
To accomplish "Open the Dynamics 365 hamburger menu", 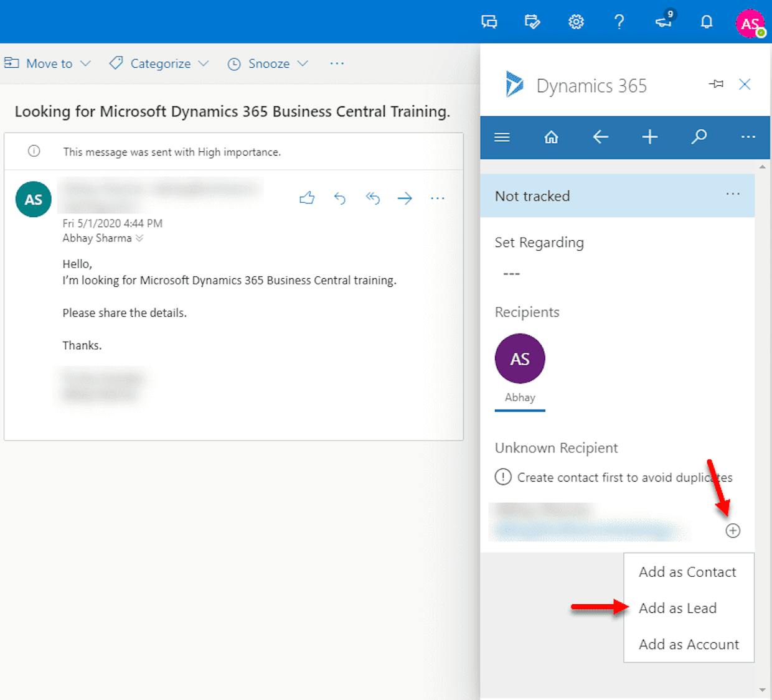I will 502,137.
